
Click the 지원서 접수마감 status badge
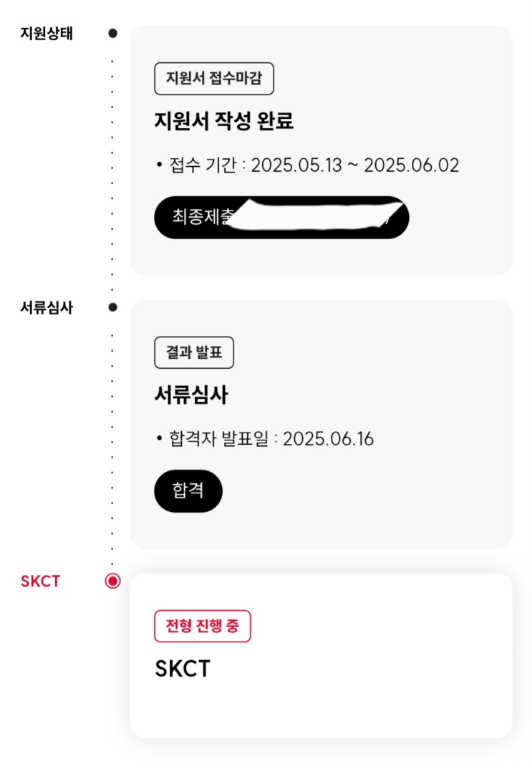214,79
